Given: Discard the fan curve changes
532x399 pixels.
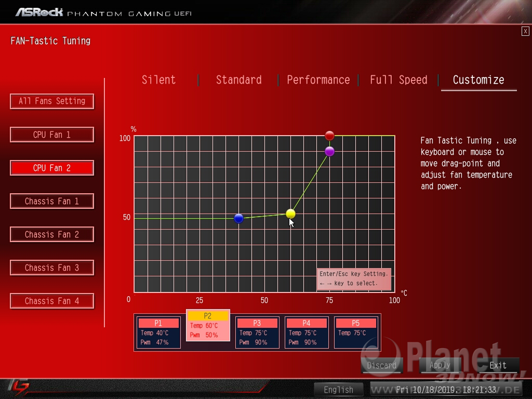Looking at the screenshot, I should (x=382, y=365).
